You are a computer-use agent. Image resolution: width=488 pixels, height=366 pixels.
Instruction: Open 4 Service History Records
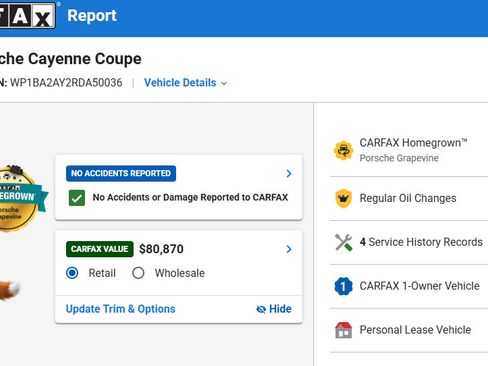421,242
